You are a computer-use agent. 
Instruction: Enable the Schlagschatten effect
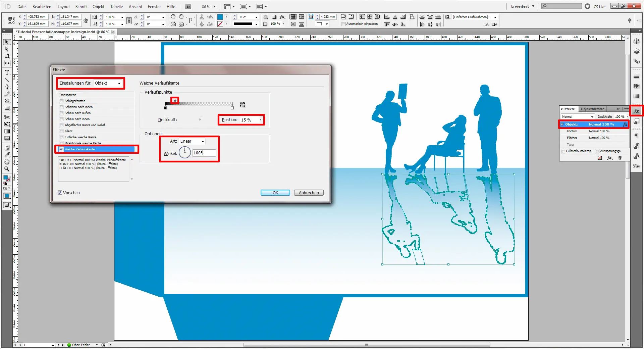coord(61,101)
